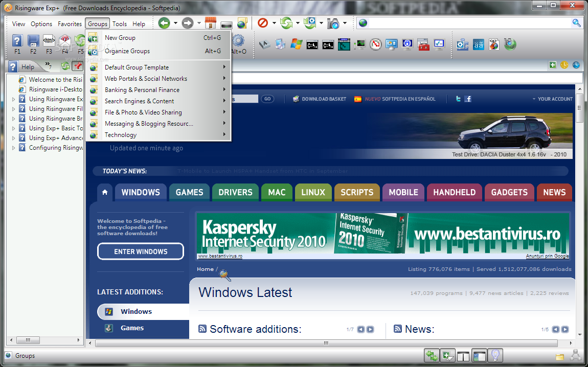Switch to the WINDOWS tab on Softpedia

(141, 192)
